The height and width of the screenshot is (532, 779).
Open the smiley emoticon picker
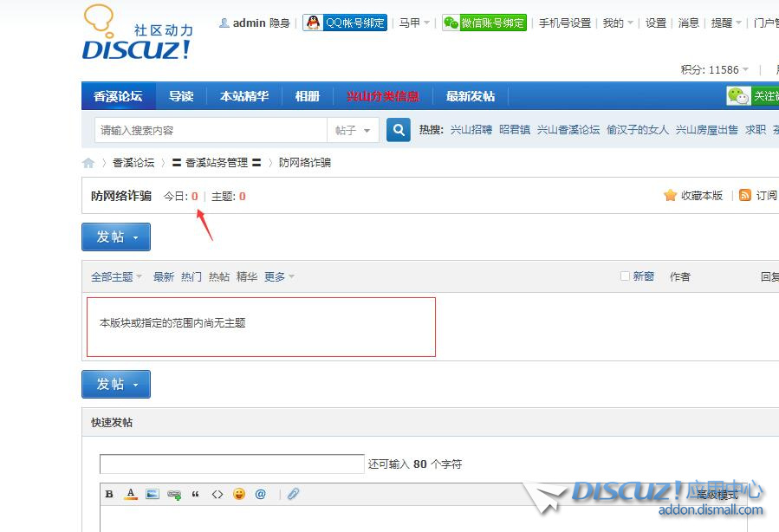[x=238, y=494]
